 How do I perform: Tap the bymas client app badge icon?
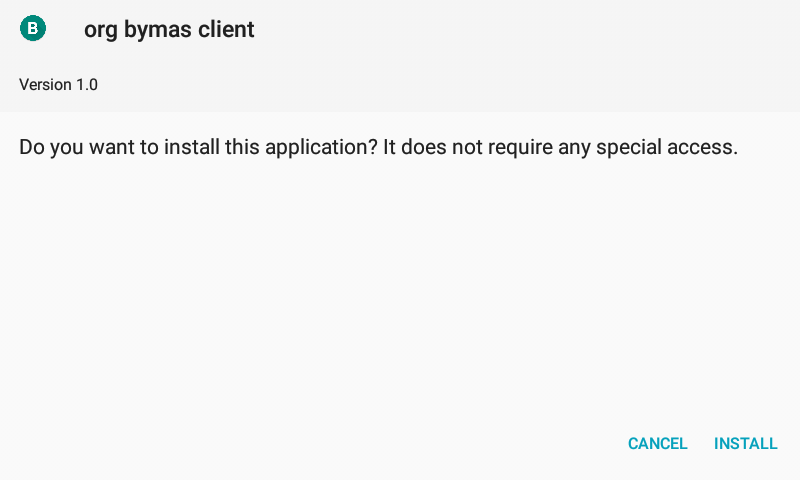click(33, 28)
